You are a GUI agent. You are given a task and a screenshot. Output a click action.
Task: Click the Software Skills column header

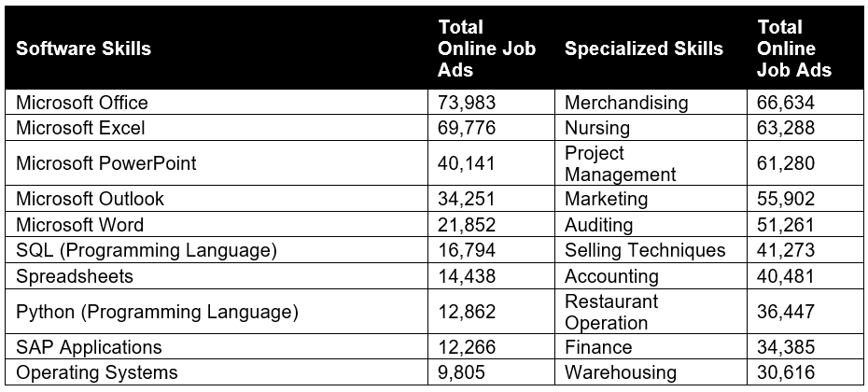click(x=83, y=49)
